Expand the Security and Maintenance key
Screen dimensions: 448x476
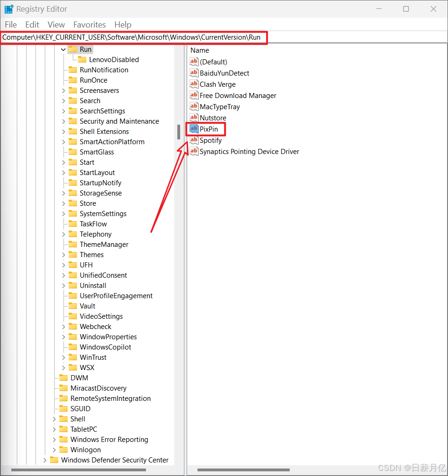point(63,121)
